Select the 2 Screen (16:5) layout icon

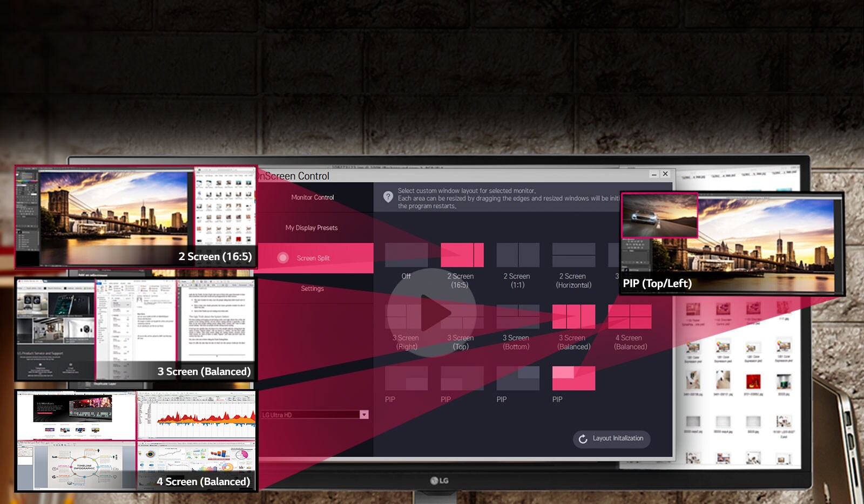[x=462, y=255]
